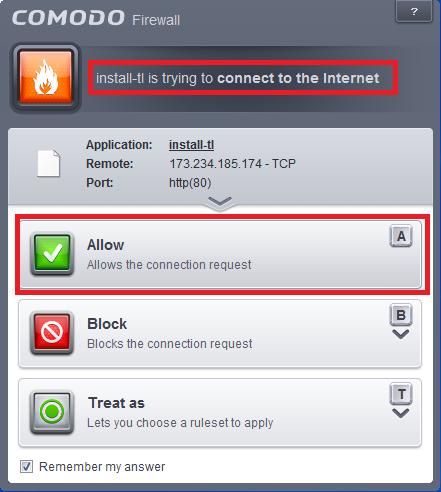Open the Block options dropdown arrow
Viewport: 441px width, 492px height.
(x=401, y=334)
